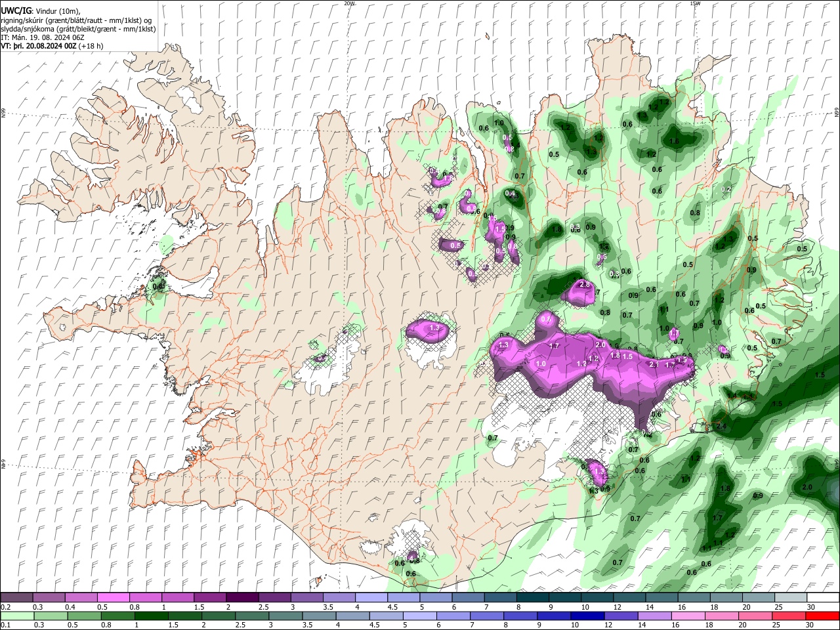Screen dimensions: 840x630
Task: Select the darkest purple swatch starting at 2
Action: click(x=241, y=597)
